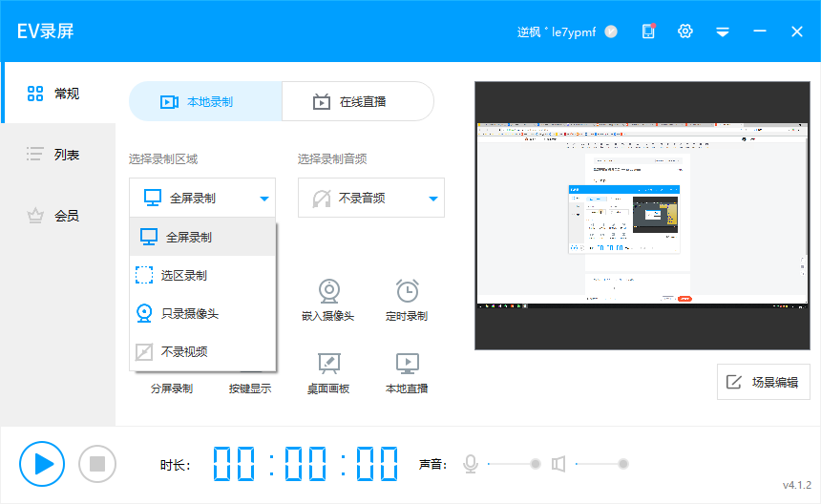This screenshot has width=821, height=504.
Task: Click the 分屏录制 label
Action: (x=172, y=388)
